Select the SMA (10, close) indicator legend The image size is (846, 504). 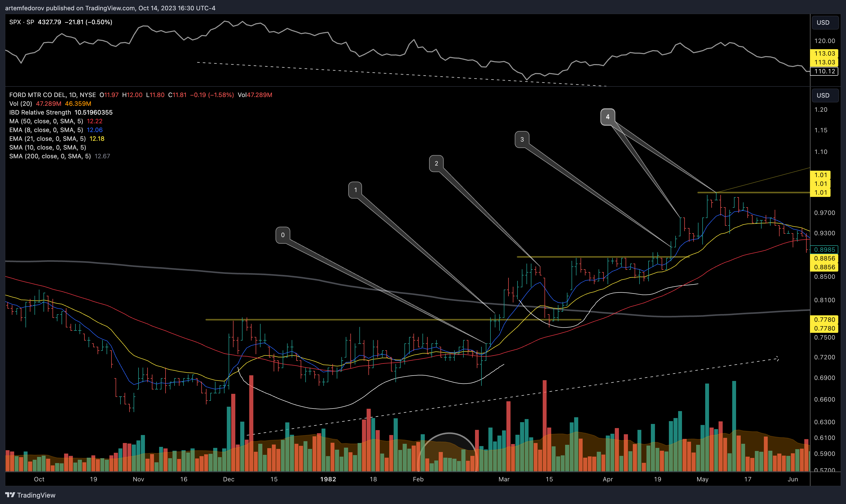coord(48,147)
